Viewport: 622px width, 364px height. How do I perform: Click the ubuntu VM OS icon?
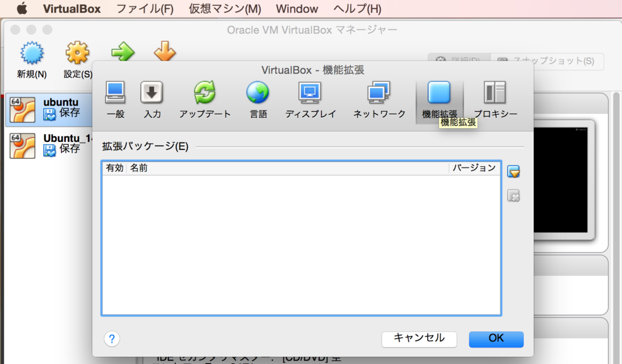click(x=22, y=109)
